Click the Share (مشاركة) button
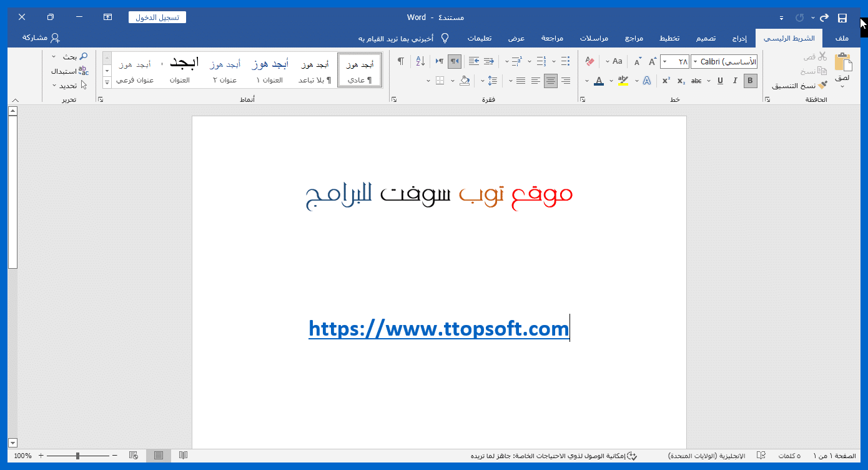 (x=42, y=38)
